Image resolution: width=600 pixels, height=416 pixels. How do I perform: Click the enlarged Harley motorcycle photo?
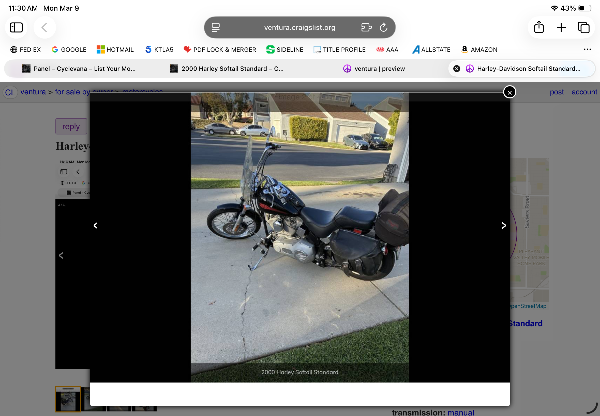tap(299, 237)
